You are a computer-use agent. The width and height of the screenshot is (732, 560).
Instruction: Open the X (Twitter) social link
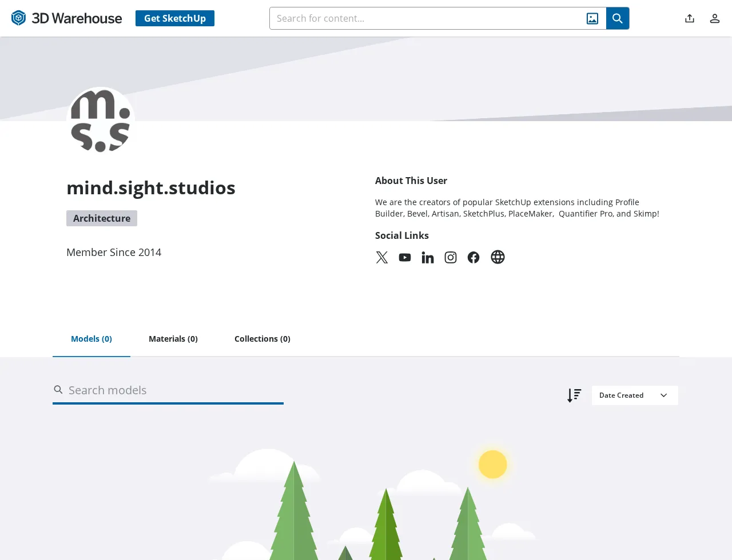[382, 257]
